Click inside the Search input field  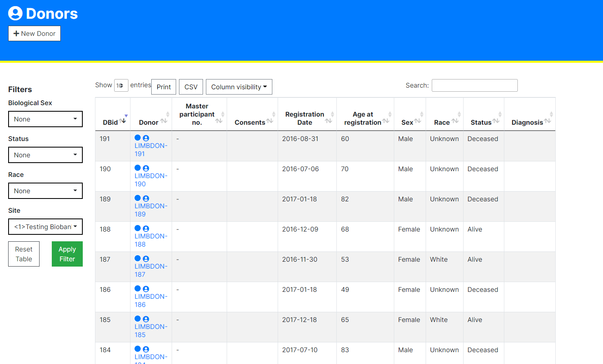(x=474, y=85)
